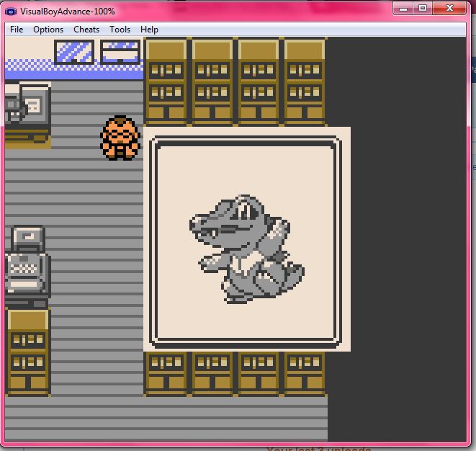Viewport: 476px width, 451px height.
Task: Open the Tools menu
Action: coord(120,30)
